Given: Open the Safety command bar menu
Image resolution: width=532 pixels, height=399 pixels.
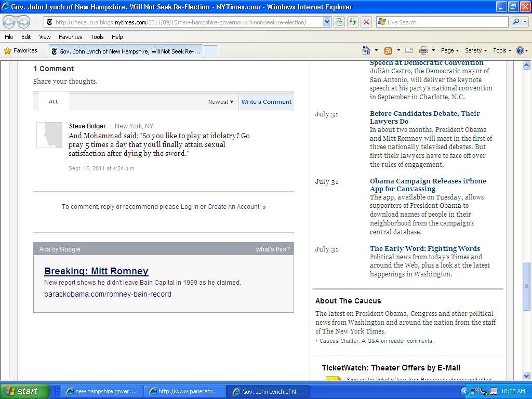Looking at the screenshot, I should tap(476, 50).
